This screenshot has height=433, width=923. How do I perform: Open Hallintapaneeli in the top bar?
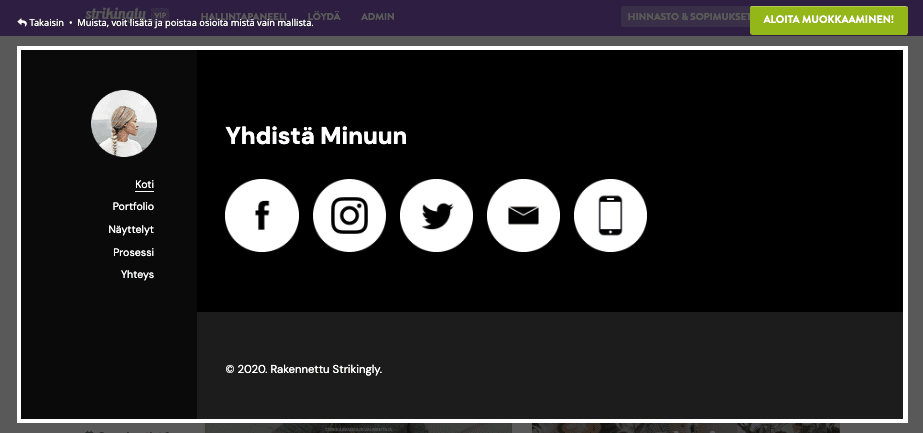[x=244, y=16]
